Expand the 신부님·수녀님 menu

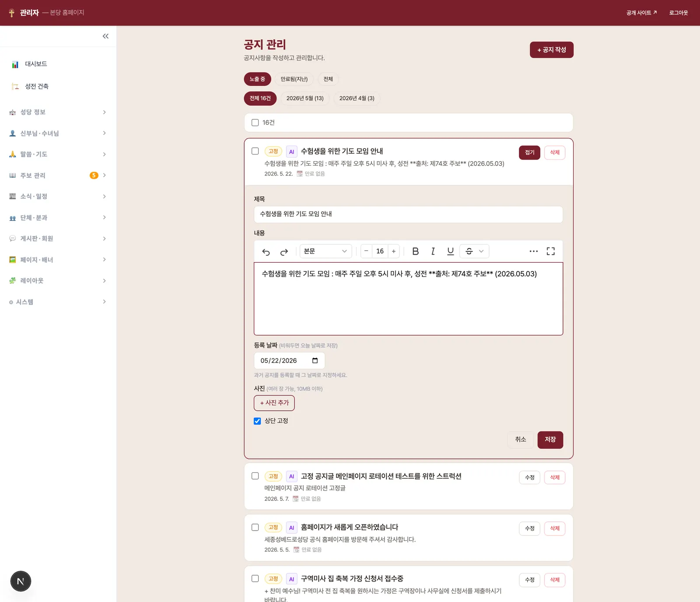[58, 133]
